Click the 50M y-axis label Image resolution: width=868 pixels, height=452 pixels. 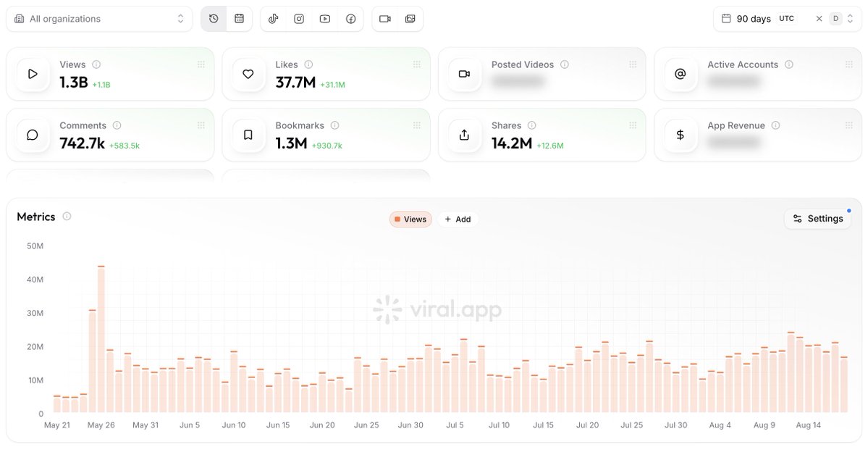[35, 246]
